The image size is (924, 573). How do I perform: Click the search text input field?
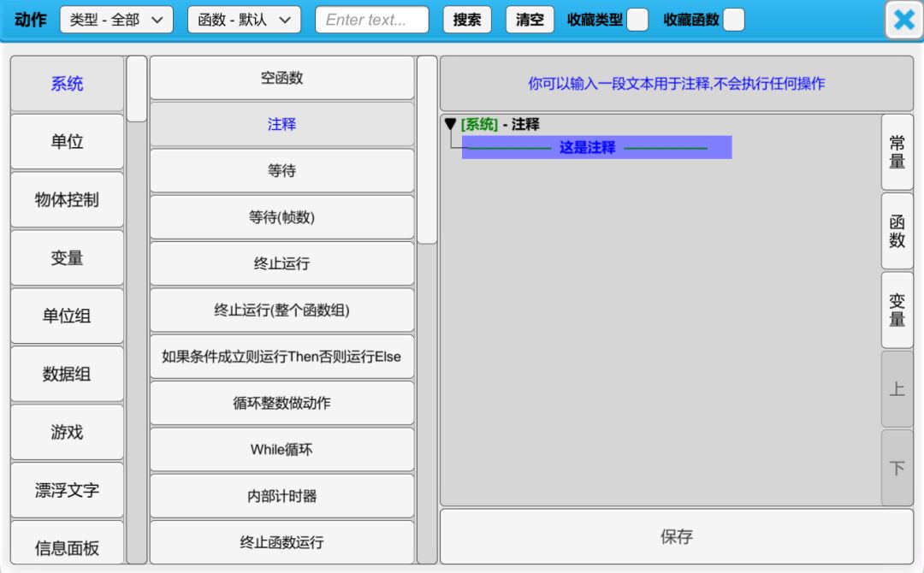(x=371, y=20)
